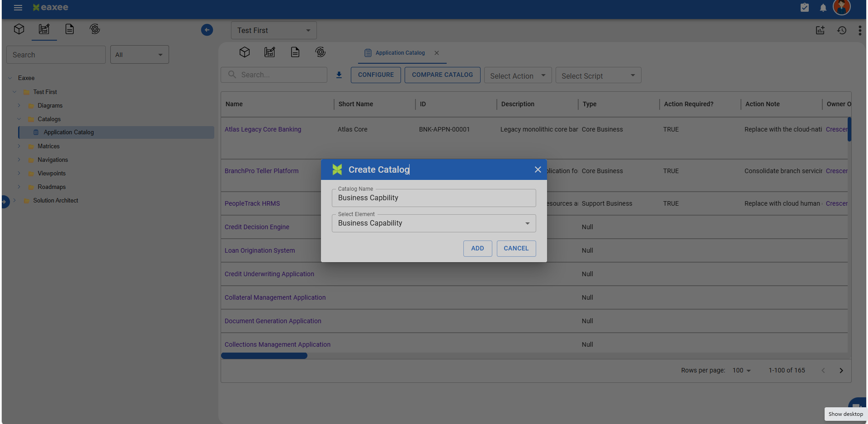Go to previous page of results
This screenshot has width=868, height=424.
[823, 371]
